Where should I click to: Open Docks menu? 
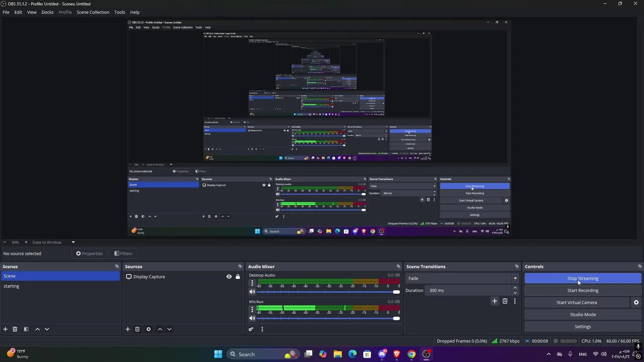(x=47, y=12)
